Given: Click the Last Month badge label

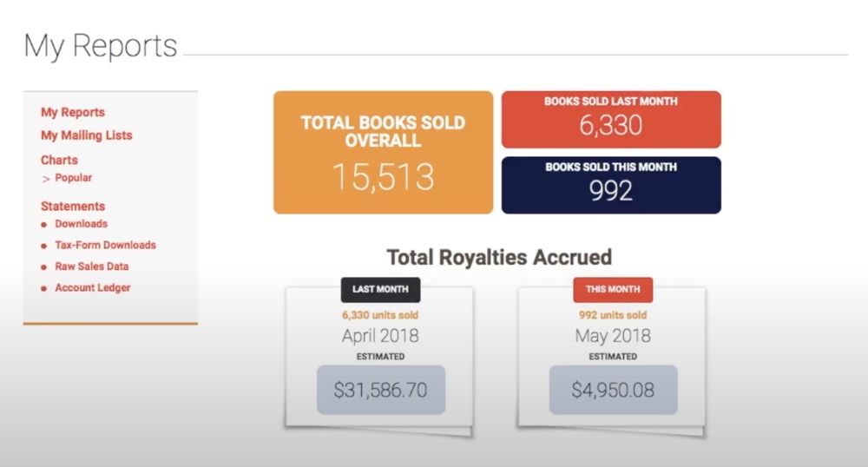Looking at the screenshot, I should 381,289.
